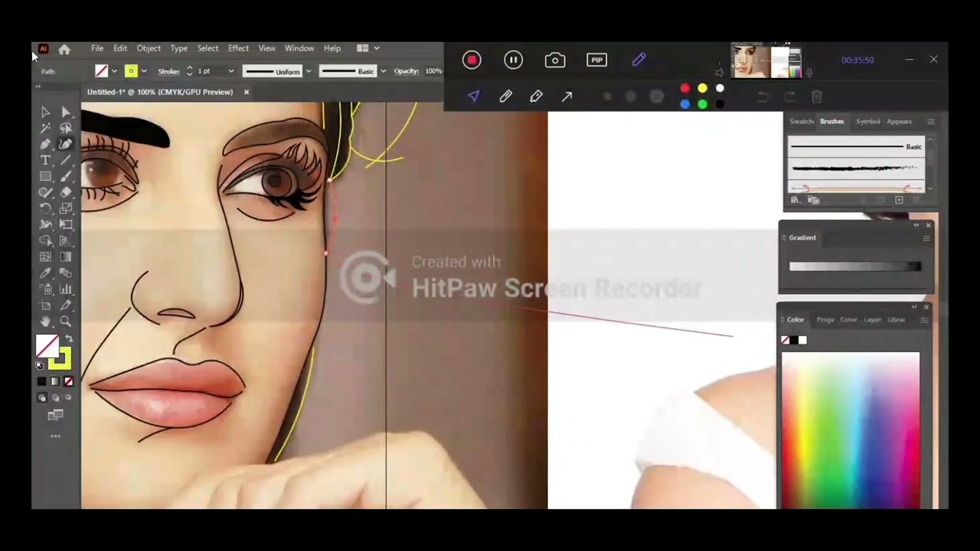
Task: Open the fill color dropdown
Action: 114,71
